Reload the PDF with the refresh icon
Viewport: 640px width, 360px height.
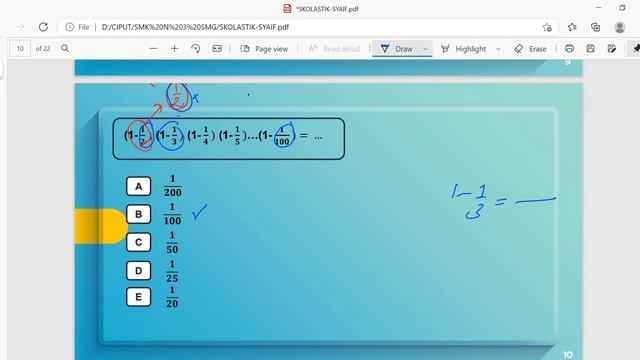43,27
